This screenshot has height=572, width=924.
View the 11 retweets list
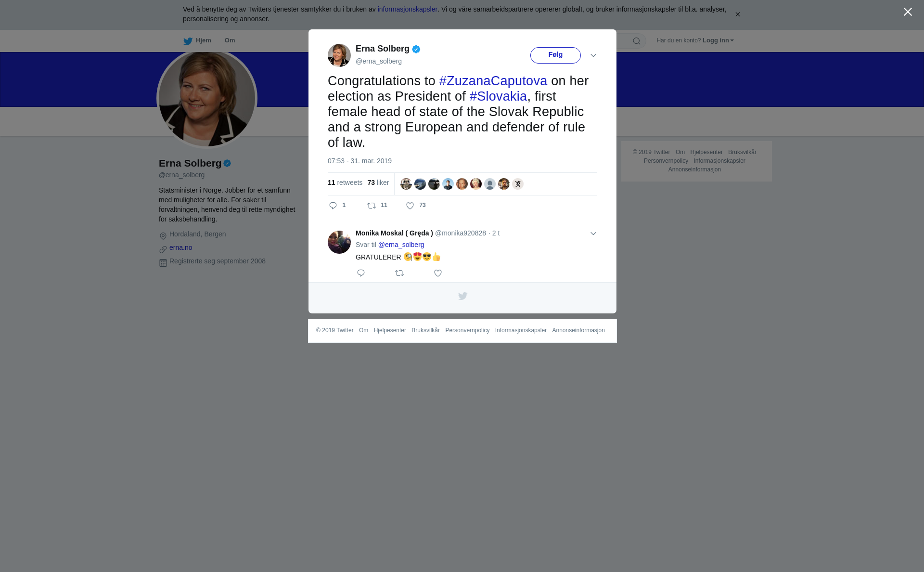345,182
